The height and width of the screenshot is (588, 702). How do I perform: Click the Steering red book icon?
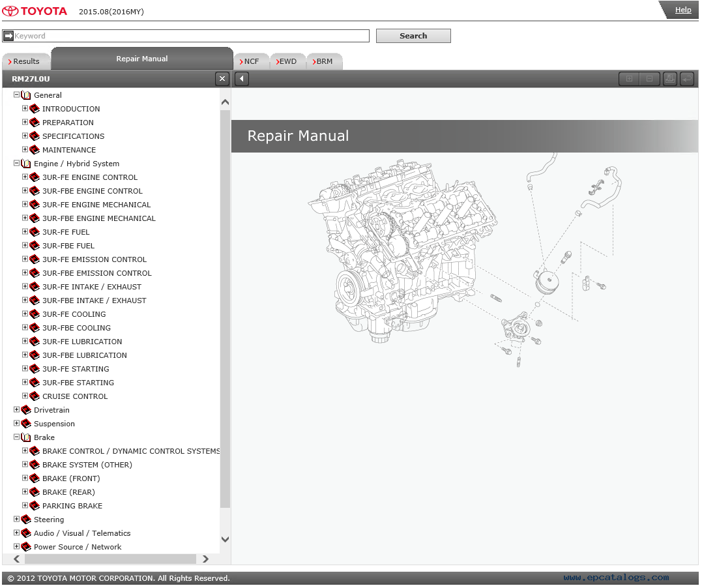click(26, 520)
